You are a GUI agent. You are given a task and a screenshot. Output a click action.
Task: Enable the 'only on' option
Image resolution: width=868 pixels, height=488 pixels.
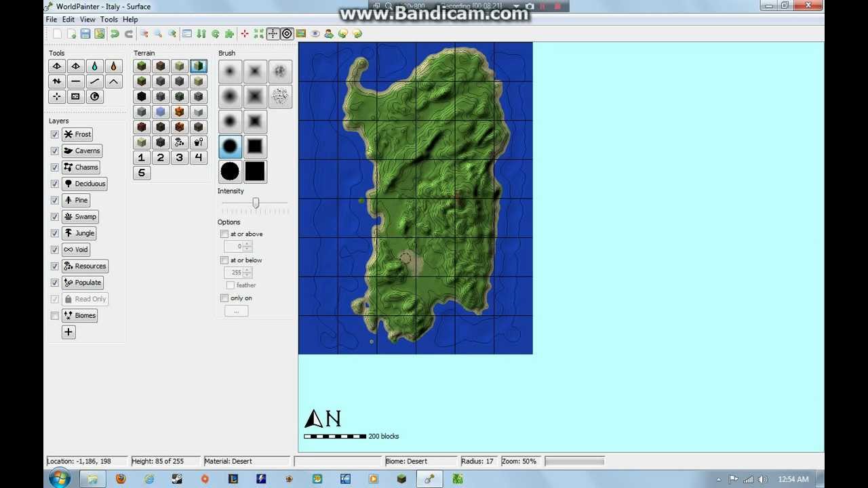pyautogui.click(x=224, y=298)
